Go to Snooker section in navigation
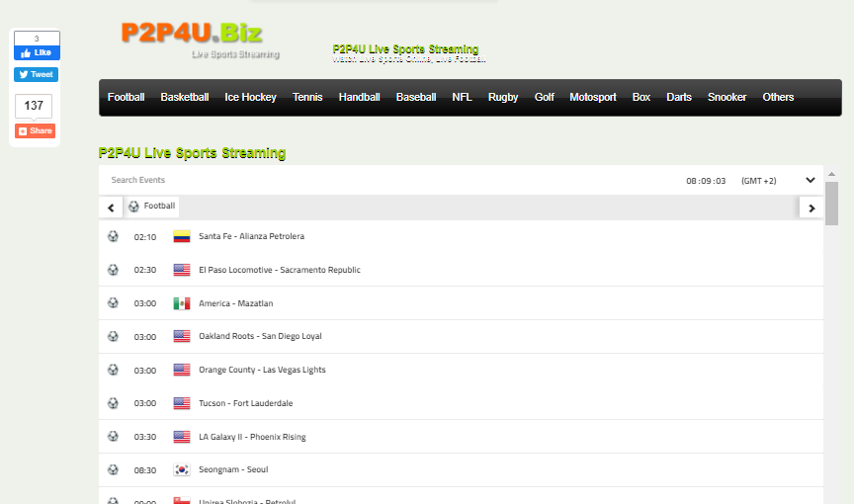Screen dimensions: 854x504 coord(726,97)
